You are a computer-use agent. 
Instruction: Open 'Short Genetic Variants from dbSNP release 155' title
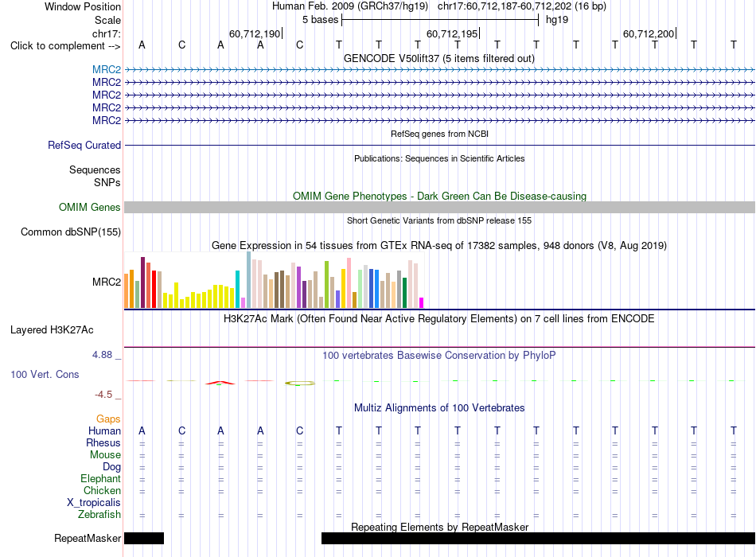point(439,220)
